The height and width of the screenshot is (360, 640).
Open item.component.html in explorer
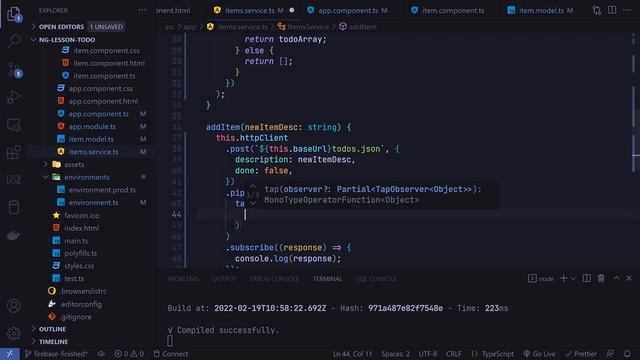point(109,63)
